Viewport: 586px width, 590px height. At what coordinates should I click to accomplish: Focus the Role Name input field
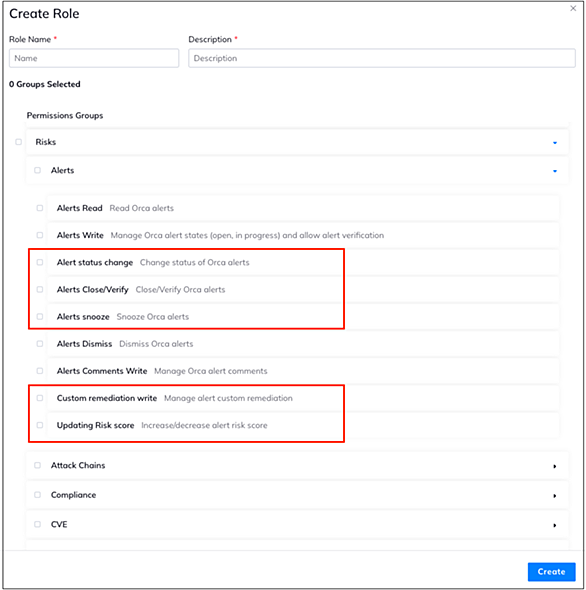94,58
